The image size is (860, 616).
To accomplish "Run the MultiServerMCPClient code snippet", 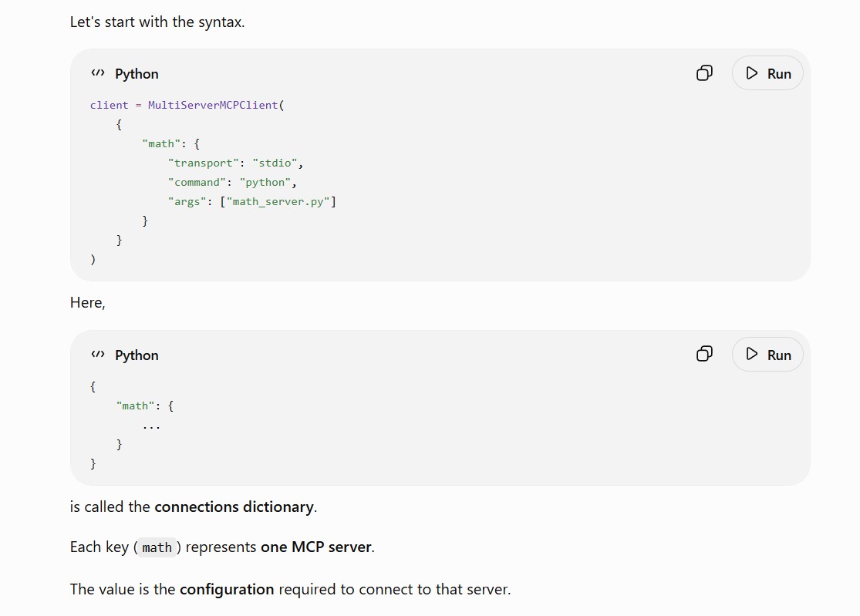I will (x=767, y=73).
